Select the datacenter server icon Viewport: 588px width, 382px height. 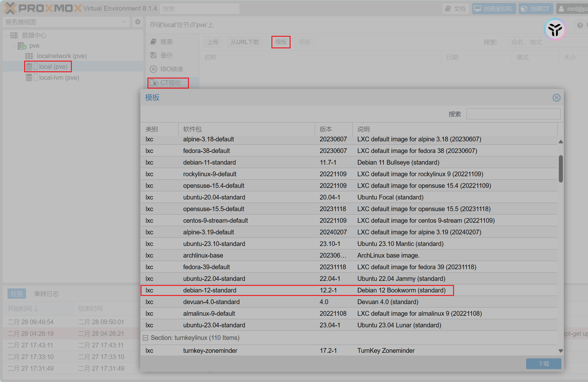click(14, 35)
